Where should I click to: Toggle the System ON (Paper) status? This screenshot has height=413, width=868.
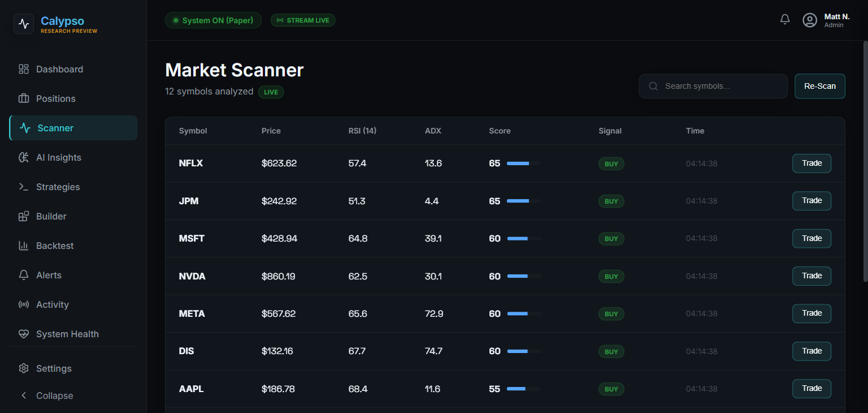pos(213,20)
